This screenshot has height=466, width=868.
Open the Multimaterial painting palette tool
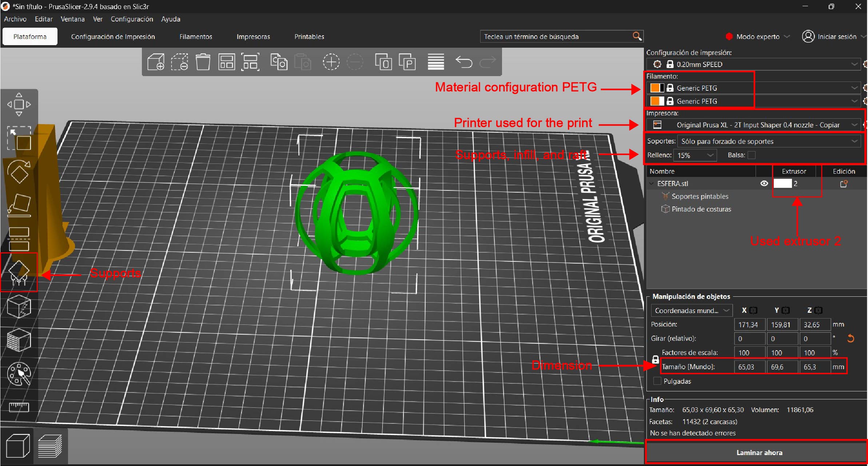coord(19,374)
